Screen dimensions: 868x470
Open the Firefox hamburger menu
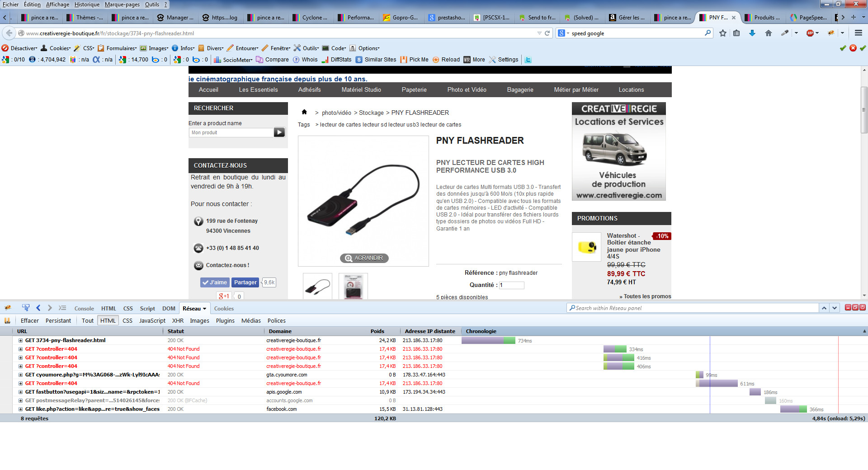point(858,33)
